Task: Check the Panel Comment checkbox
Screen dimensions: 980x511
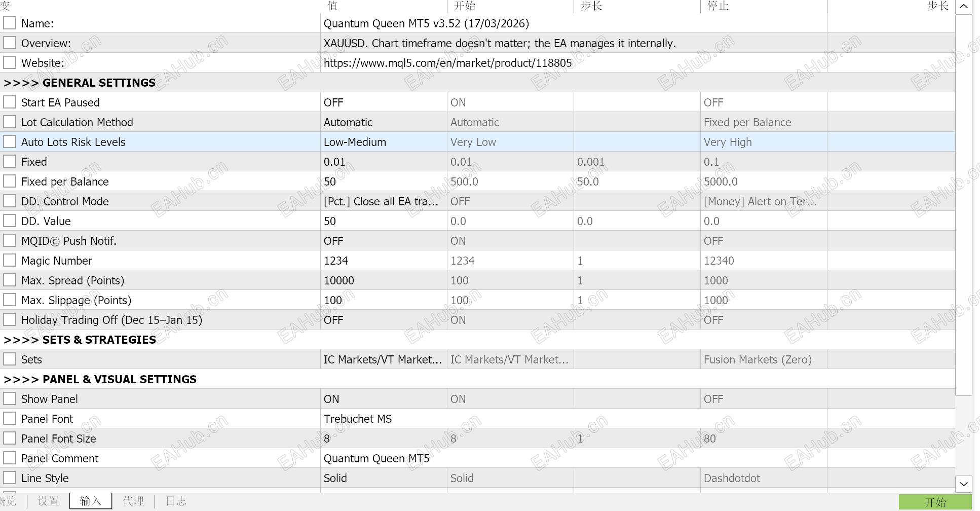Action: point(10,458)
